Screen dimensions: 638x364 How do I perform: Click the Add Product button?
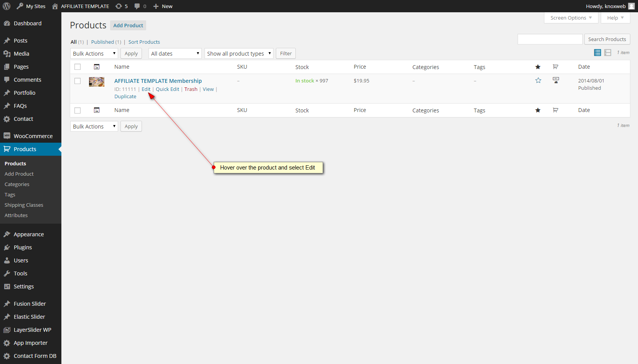(x=128, y=25)
